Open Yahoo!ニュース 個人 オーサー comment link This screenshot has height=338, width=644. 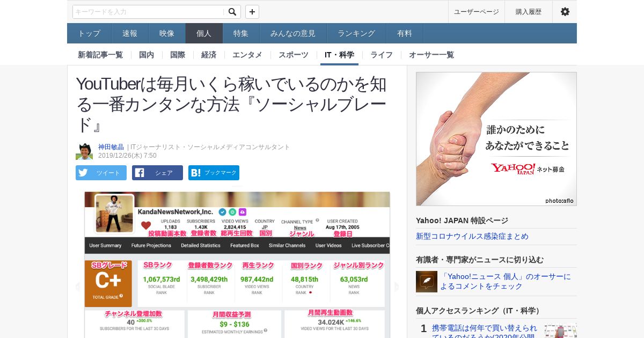click(506, 281)
